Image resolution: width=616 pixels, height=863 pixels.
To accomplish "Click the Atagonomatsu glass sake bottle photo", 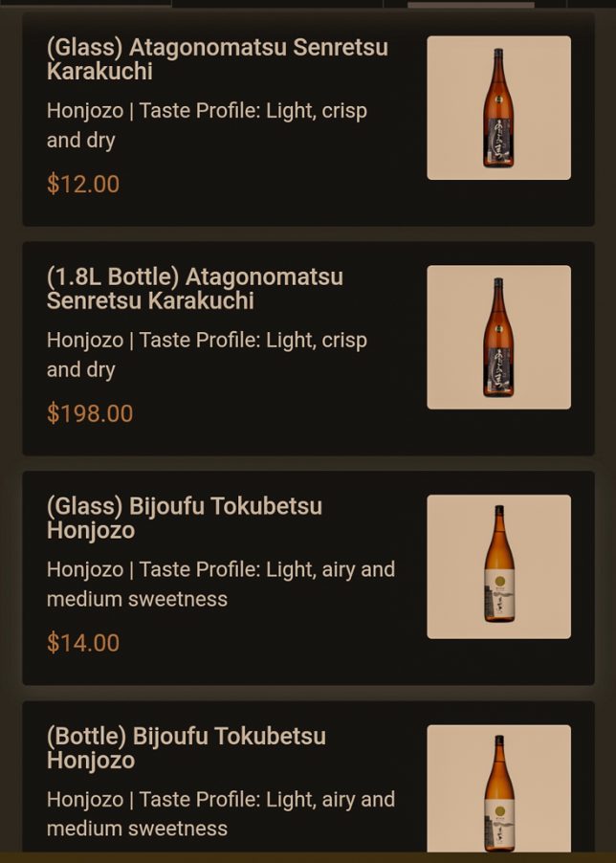I will [497, 108].
